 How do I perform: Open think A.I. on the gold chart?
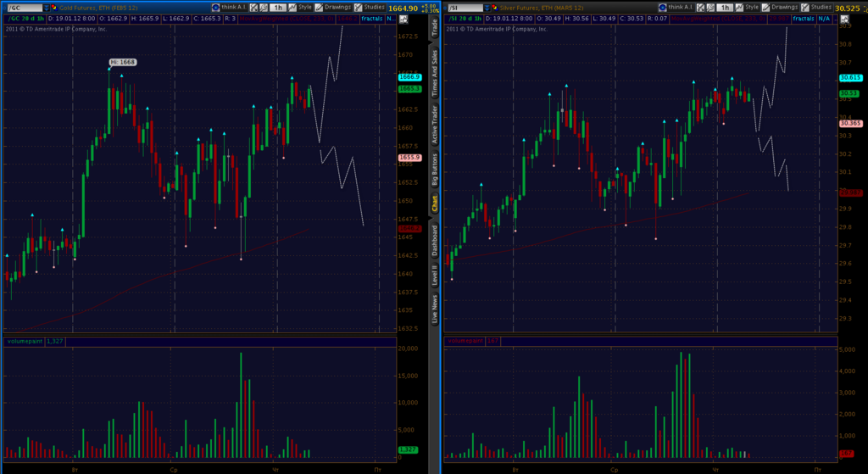pyautogui.click(x=229, y=8)
